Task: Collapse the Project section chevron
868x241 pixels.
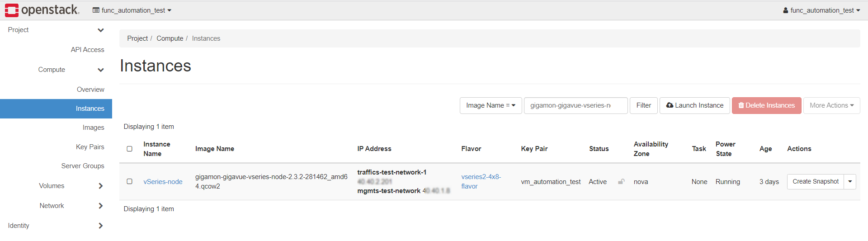Action: pos(100,30)
